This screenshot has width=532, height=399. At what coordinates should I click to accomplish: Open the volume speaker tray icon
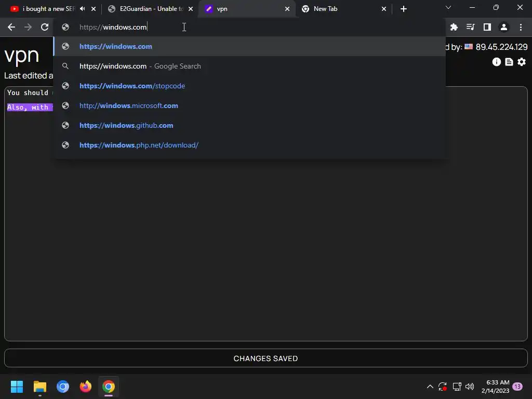470,387
